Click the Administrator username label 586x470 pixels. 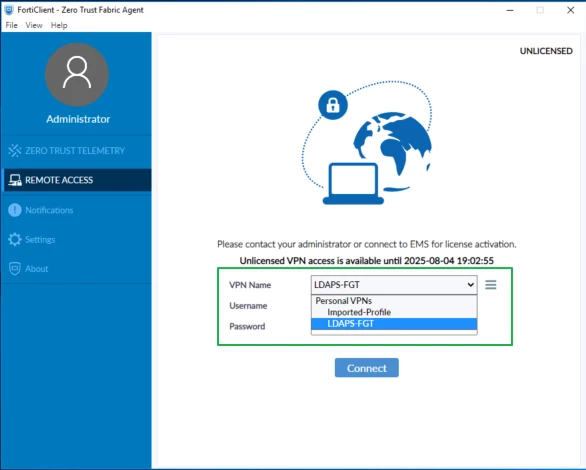pos(78,119)
